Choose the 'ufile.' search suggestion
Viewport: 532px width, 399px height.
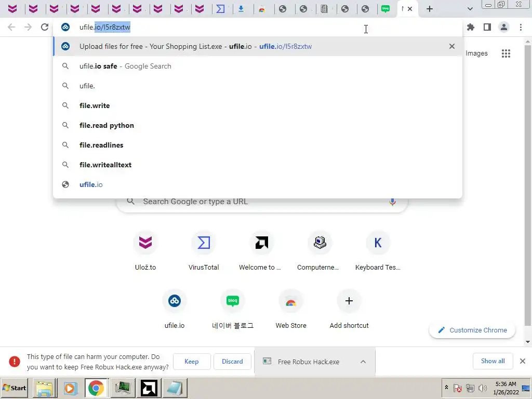258,86
